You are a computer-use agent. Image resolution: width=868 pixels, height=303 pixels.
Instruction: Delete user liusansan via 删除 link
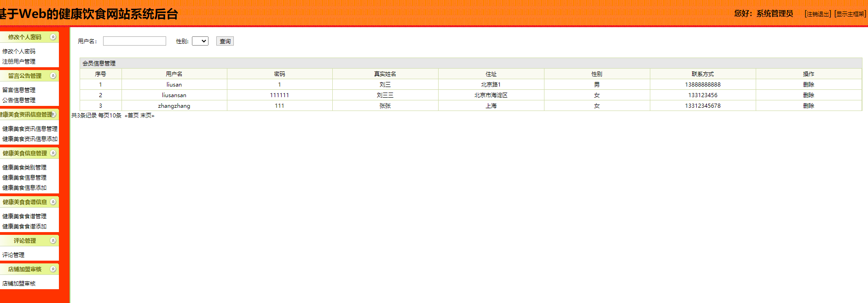pyautogui.click(x=809, y=95)
